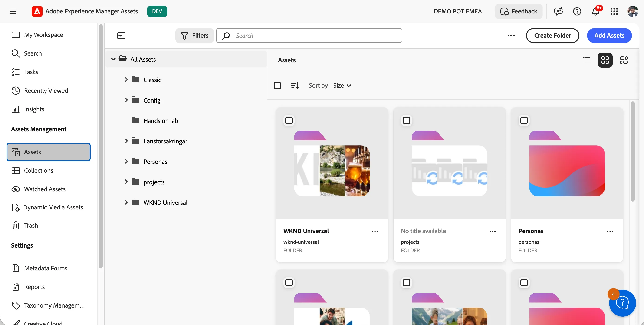644x325 pixels.
Task: Switch to grid view
Action: click(605, 60)
